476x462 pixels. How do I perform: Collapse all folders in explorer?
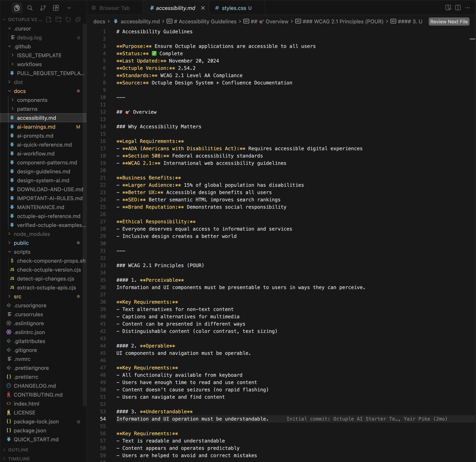[x=78, y=20]
